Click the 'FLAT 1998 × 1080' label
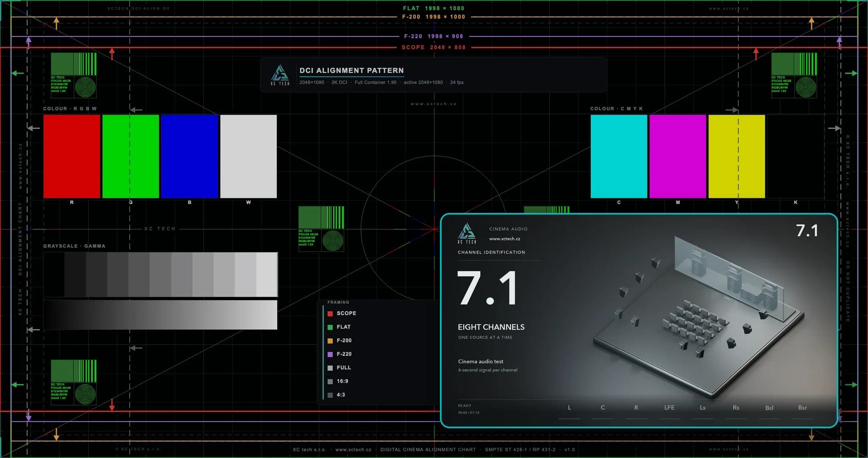 click(x=434, y=8)
